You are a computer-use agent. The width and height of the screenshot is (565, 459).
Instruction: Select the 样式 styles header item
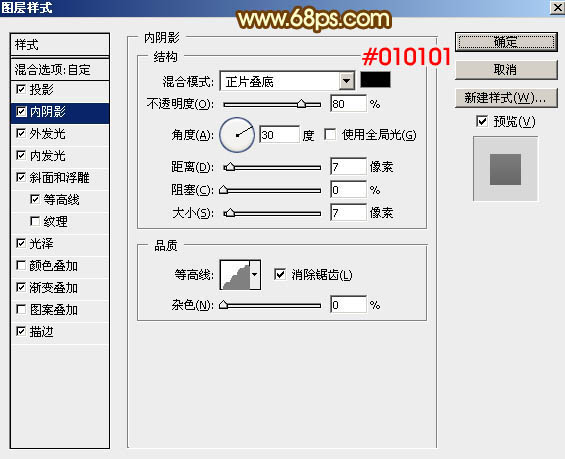60,45
